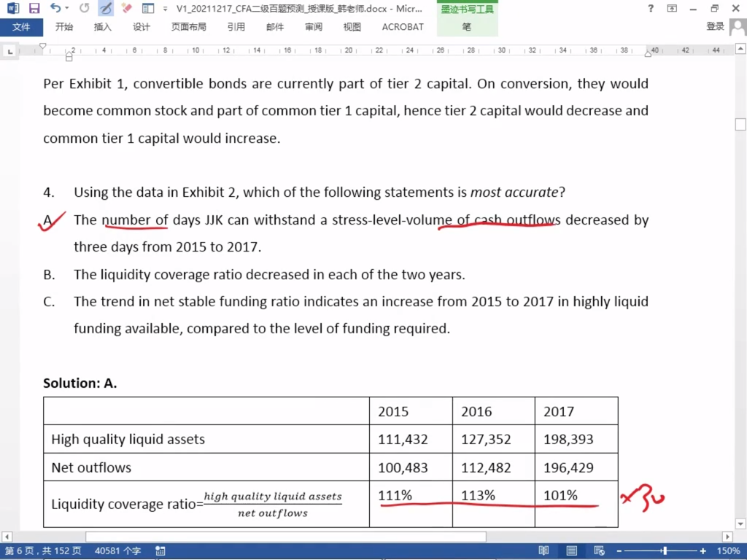Click the Undo arrow icon
747x560 pixels.
pos(55,8)
